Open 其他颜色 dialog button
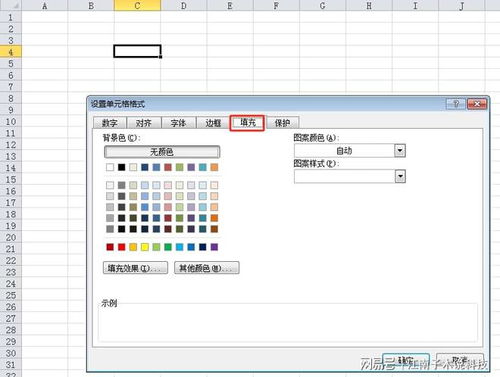Viewport: 500px width, 377px height. (207, 268)
